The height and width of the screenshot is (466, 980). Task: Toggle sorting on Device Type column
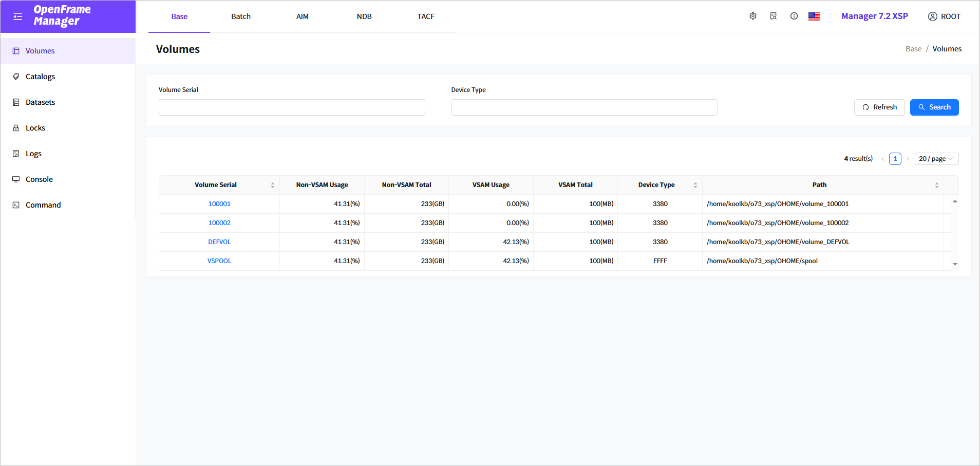tap(695, 185)
